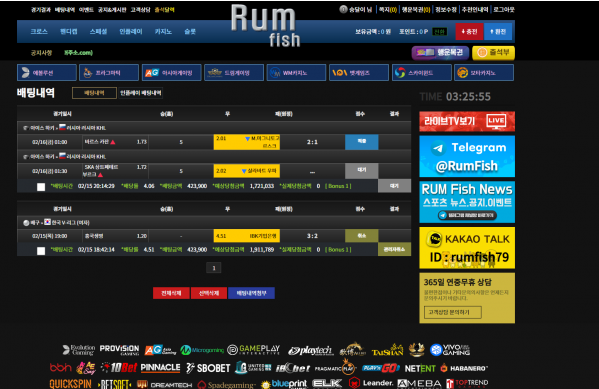The width and height of the screenshot is (599, 389).
Task: Open the Dream Gaming provider button
Action: 234,73
